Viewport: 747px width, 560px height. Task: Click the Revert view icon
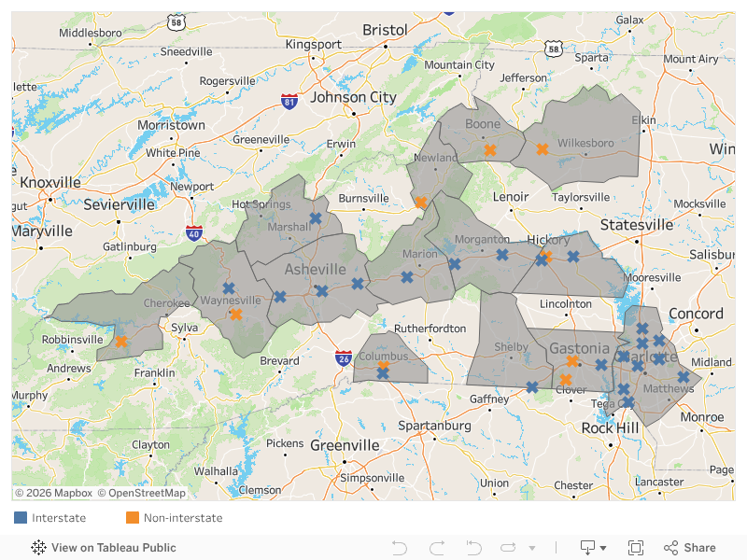(x=473, y=548)
